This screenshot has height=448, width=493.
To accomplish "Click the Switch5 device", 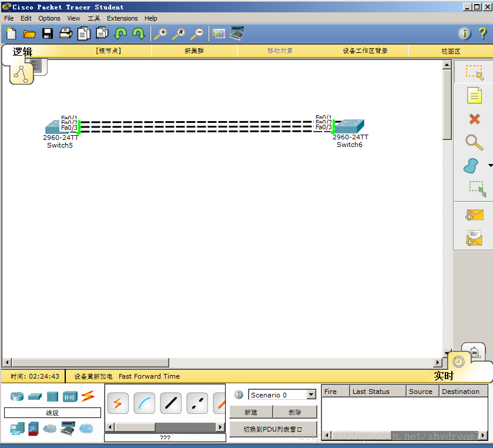I will tap(53, 128).
